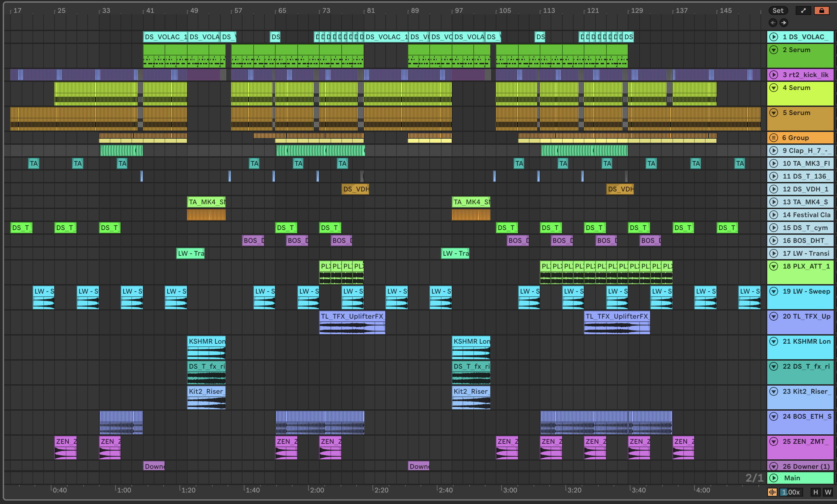Fold the 21 KSHMR Lon track
The height and width of the screenshot is (504, 837).
pyautogui.click(x=774, y=341)
